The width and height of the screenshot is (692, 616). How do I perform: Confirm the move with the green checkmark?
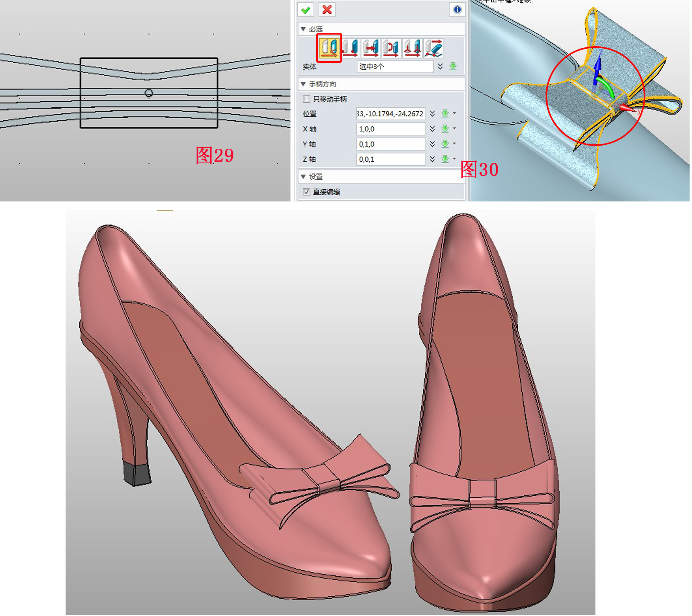[306, 10]
